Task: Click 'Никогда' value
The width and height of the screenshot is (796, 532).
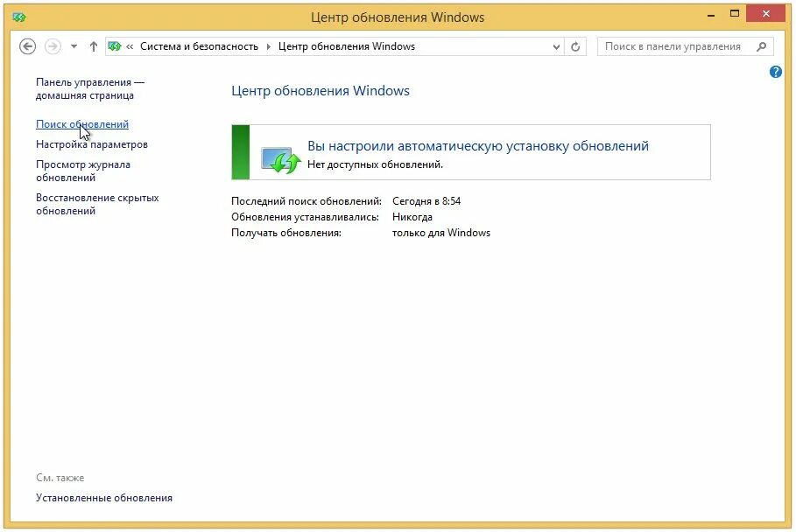Action: [x=412, y=217]
